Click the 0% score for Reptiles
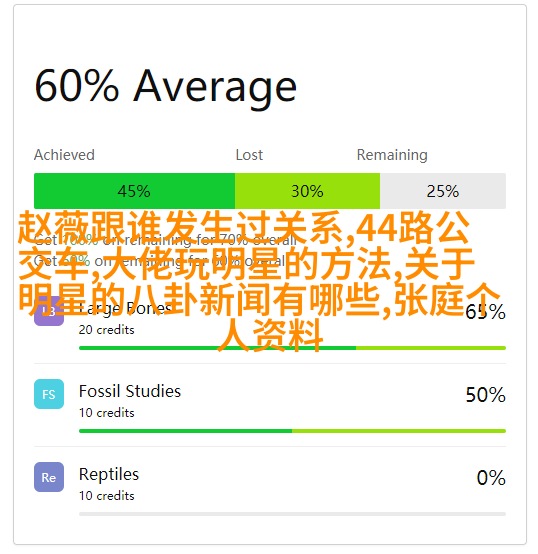Image resolution: width=538 pixels, height=554 pixels. click(491, 478)
